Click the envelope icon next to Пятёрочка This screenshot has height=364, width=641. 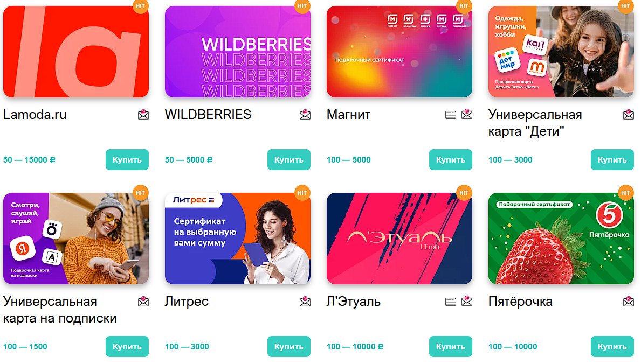point(629,302)
